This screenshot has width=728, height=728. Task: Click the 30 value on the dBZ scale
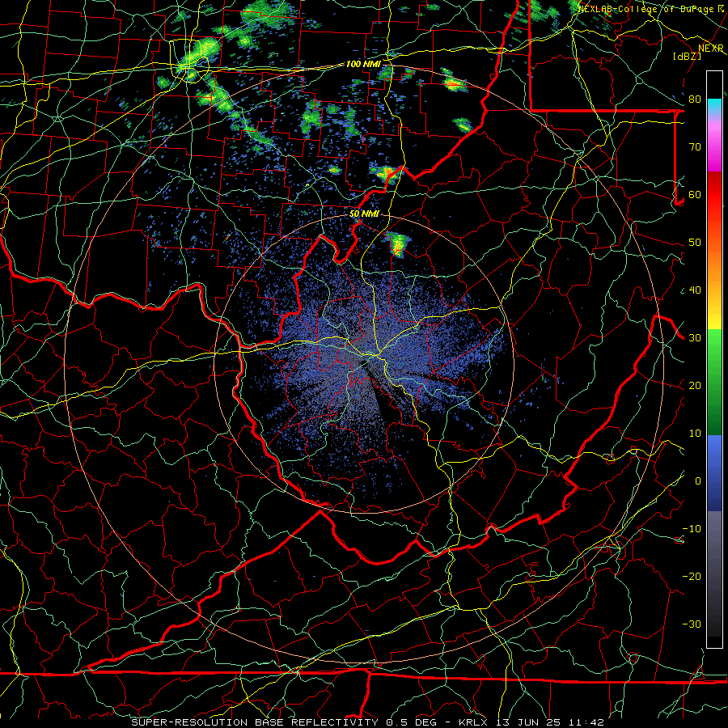(x=695, y=338)
